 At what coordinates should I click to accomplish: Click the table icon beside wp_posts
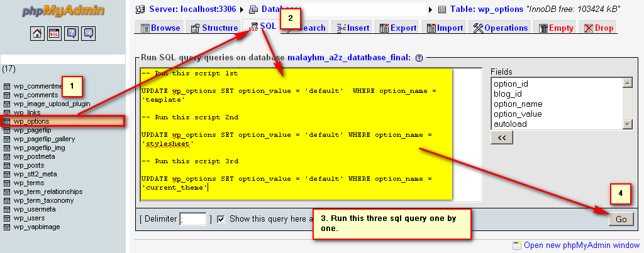[x=6, y=165]
